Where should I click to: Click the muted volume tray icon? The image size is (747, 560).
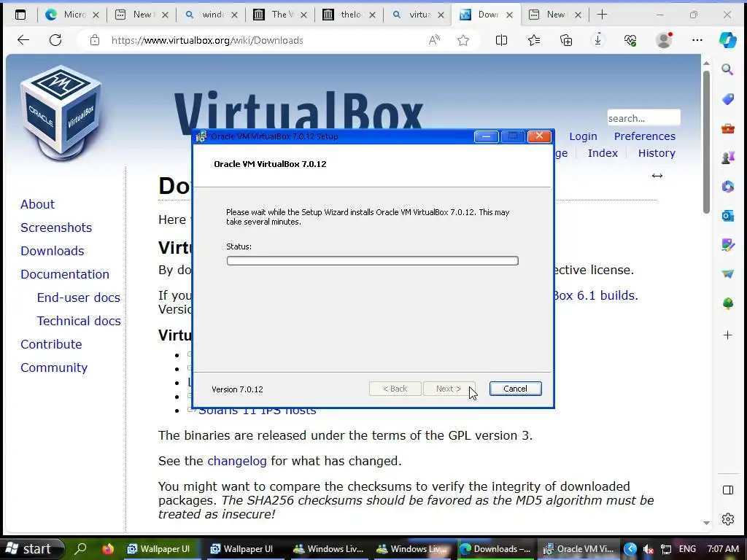pyautogui.click(x=648, y=548)
